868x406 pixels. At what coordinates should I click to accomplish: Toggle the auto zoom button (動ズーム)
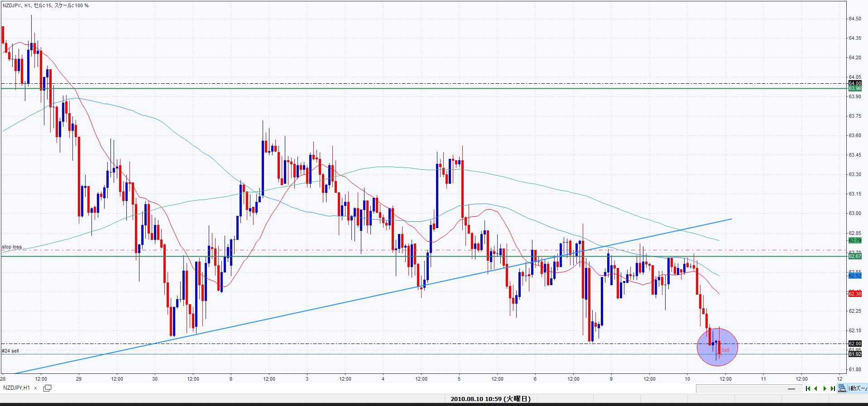pos(858,388)
